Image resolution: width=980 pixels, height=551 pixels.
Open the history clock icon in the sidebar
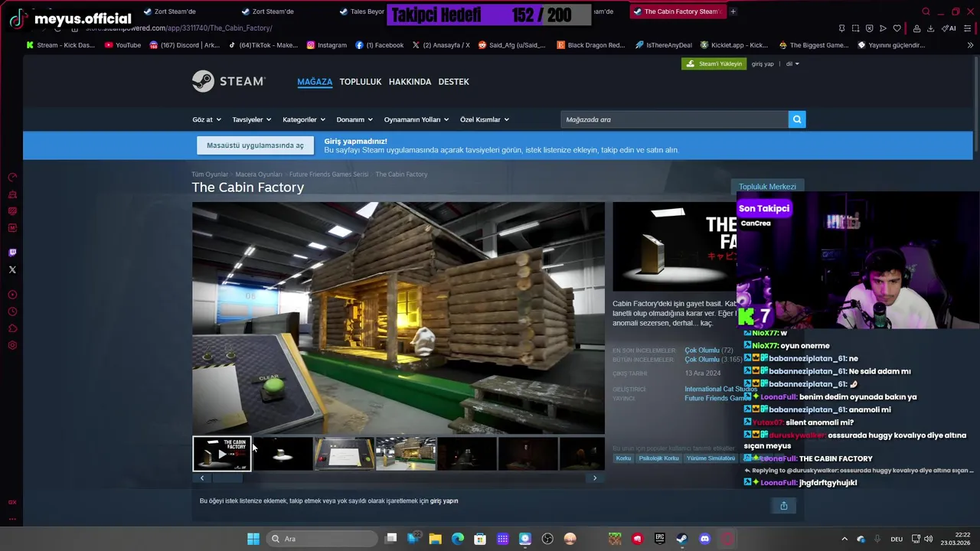(12, 311)
